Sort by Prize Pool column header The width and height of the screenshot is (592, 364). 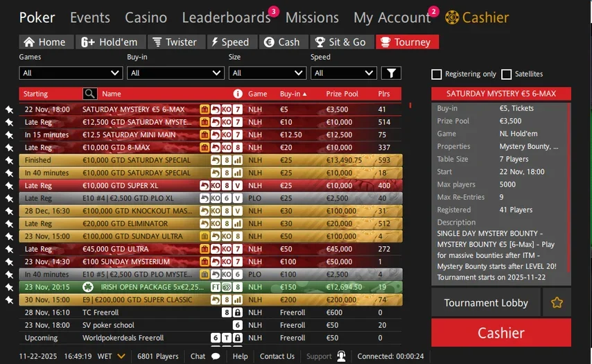pos(342,94)
